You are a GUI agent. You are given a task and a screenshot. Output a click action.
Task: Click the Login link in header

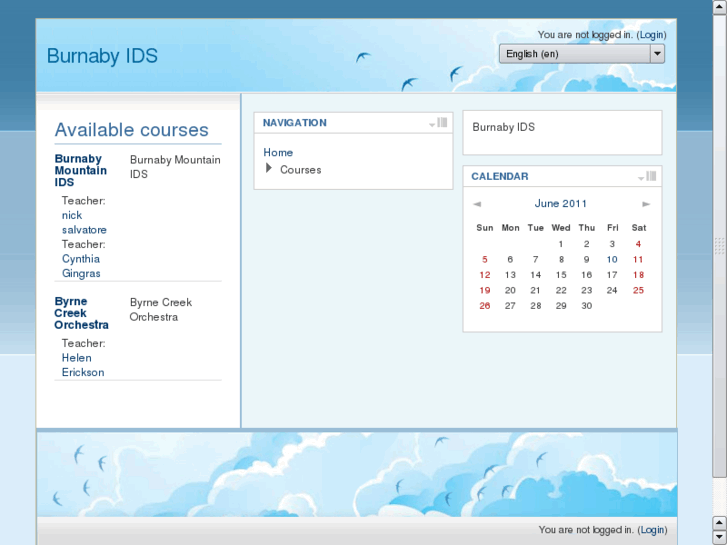651,35
